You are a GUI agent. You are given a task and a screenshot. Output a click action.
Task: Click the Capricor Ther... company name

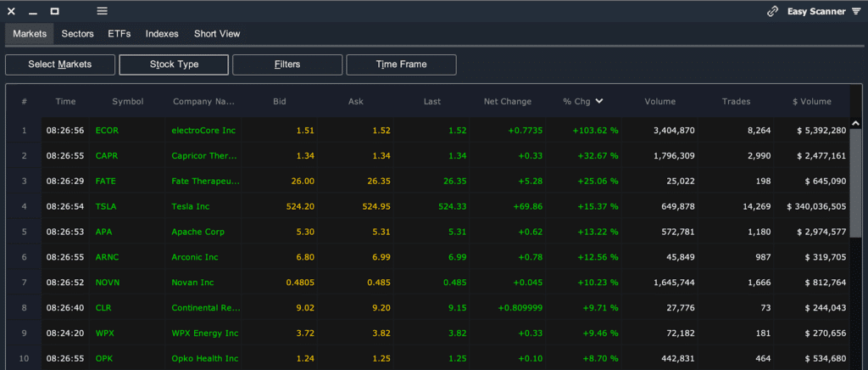click(203, 155)
